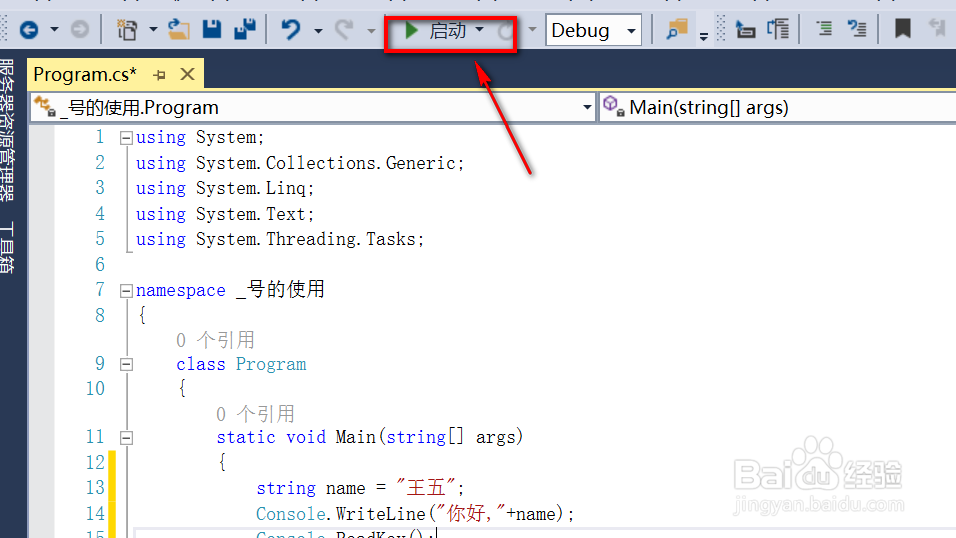The image size is (956, 538).
Task: Click the 0 个引用 link above Main
Action: click(255, 414)
